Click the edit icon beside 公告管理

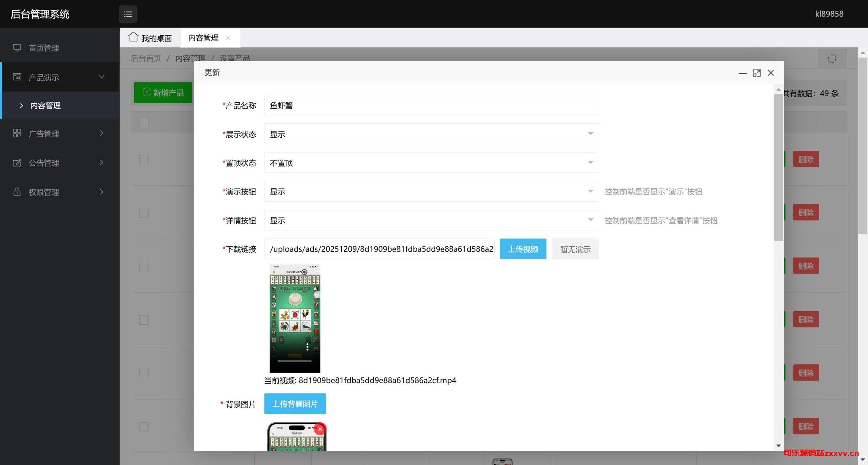pyautogui.click(x=17, y=163)
